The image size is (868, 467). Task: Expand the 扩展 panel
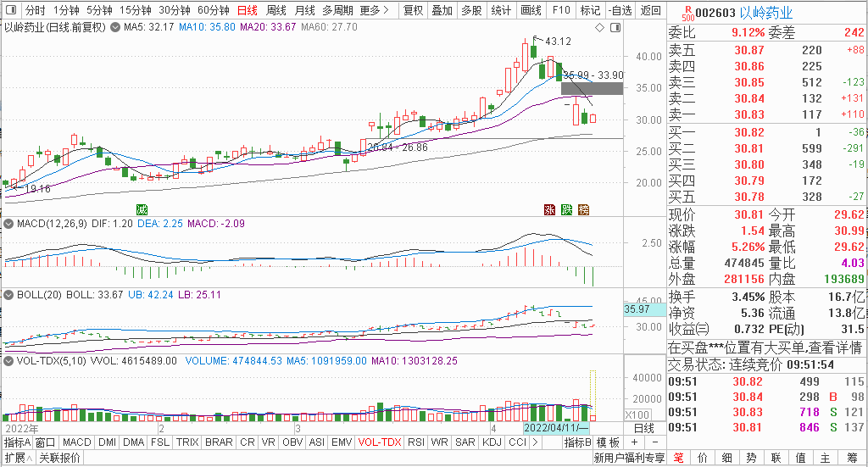tap(19, 459)
